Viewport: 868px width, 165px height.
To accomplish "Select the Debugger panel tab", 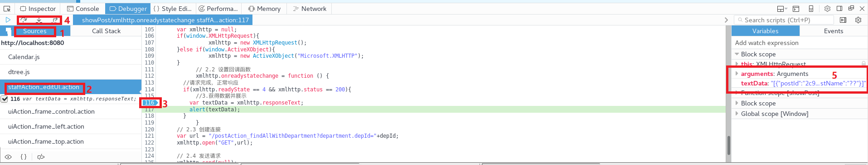I will pyautogui.click(x=128, y=9).
